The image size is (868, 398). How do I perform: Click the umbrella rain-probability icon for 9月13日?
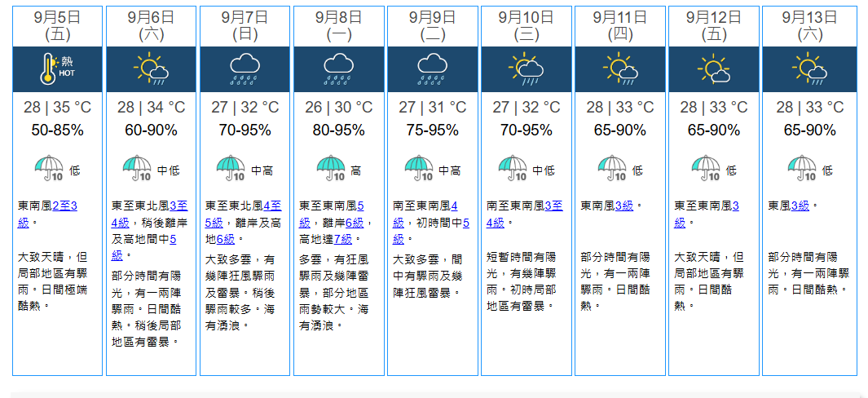coord(801,169)
